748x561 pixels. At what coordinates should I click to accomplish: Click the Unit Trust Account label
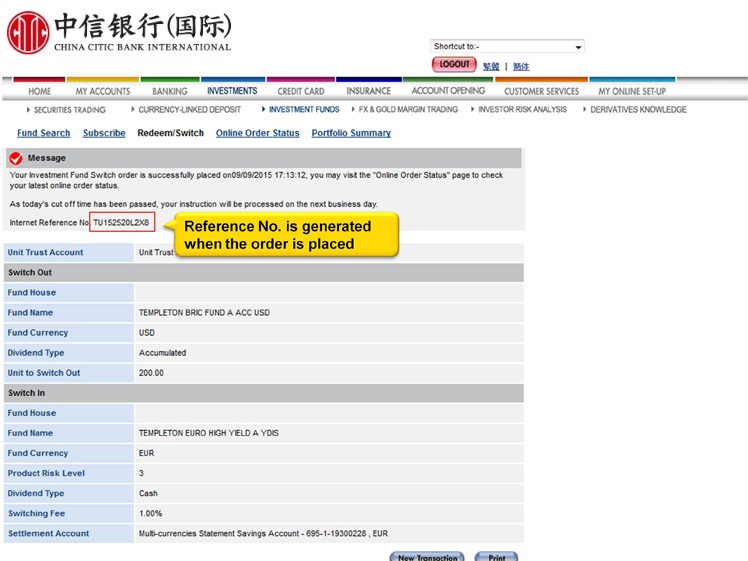(x=45, y=252)
